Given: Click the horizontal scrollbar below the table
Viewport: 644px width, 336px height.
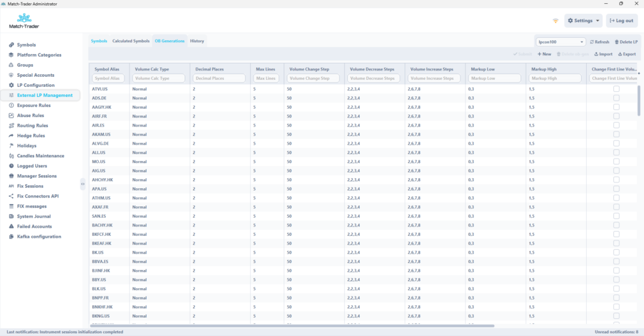Looking at the screenshot, I should pyautogui.click(x=292, y=325).
